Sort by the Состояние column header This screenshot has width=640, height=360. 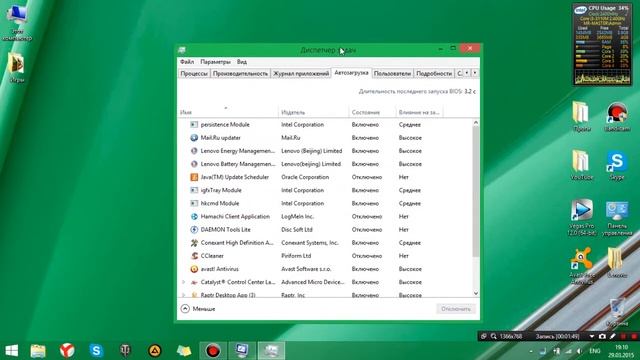(x=372, y=111)
